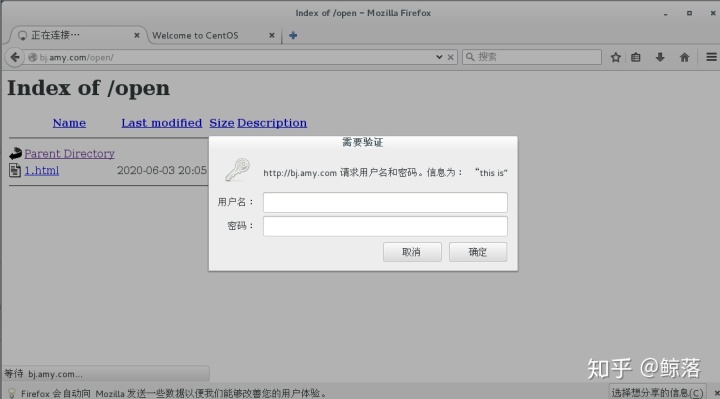The height and width of the screenshot is (399, 720).
Task: Close the Firefox window
Action: 713,13
